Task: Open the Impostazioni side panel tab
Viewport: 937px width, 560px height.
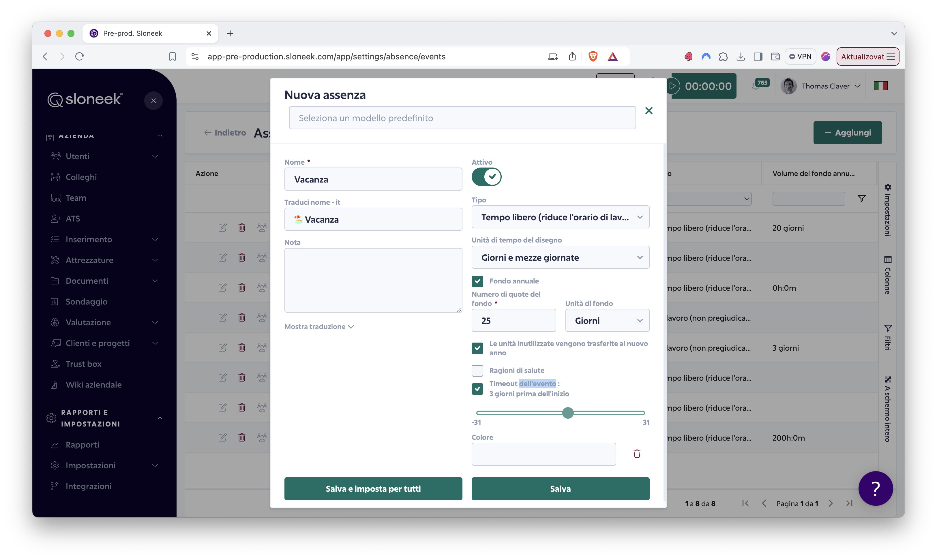Action: click(x=888, y=210)
